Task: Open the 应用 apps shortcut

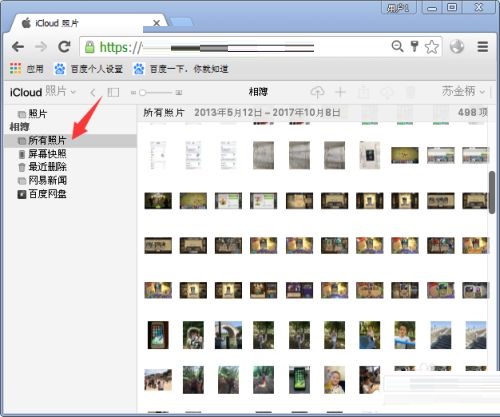Action: [x=27, y=69]
